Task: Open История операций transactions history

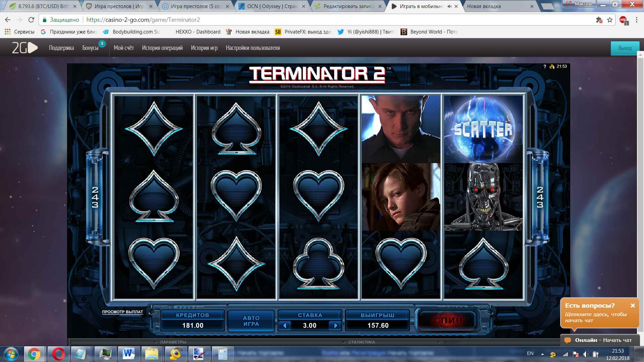Action: click(162, 48)
